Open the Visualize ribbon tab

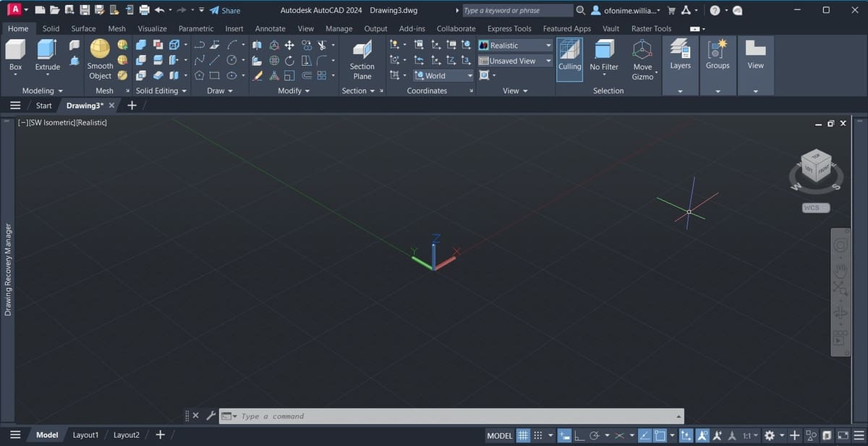click(152, 28)
